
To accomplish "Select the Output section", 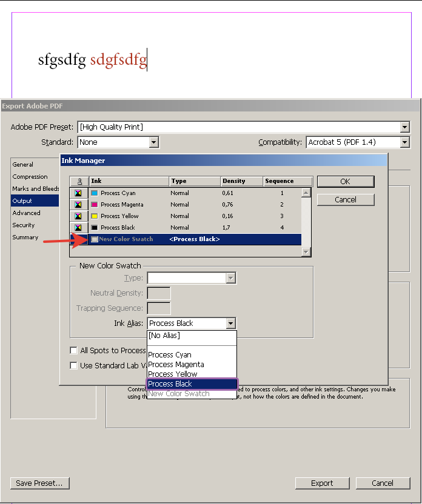I will (35, 201).
